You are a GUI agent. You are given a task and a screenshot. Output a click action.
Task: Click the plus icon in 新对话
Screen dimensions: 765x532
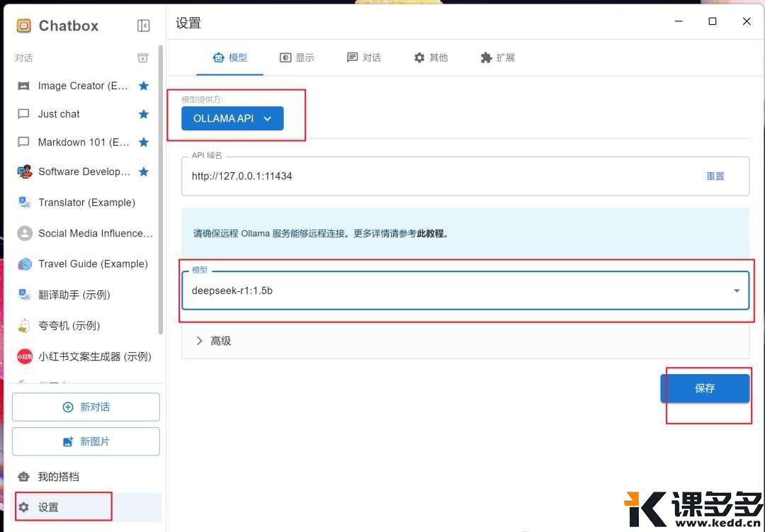(68, 407)
